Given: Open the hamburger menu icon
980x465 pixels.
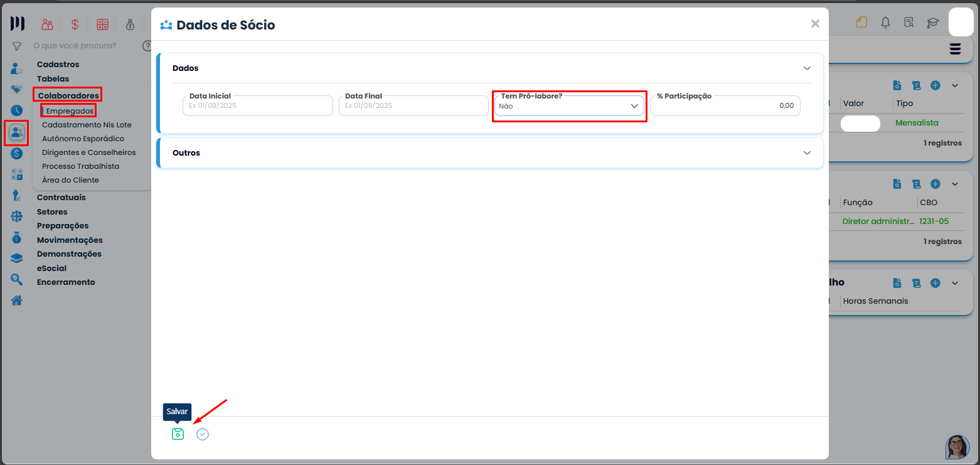Looking at the screenshot, I should point(956,49).
